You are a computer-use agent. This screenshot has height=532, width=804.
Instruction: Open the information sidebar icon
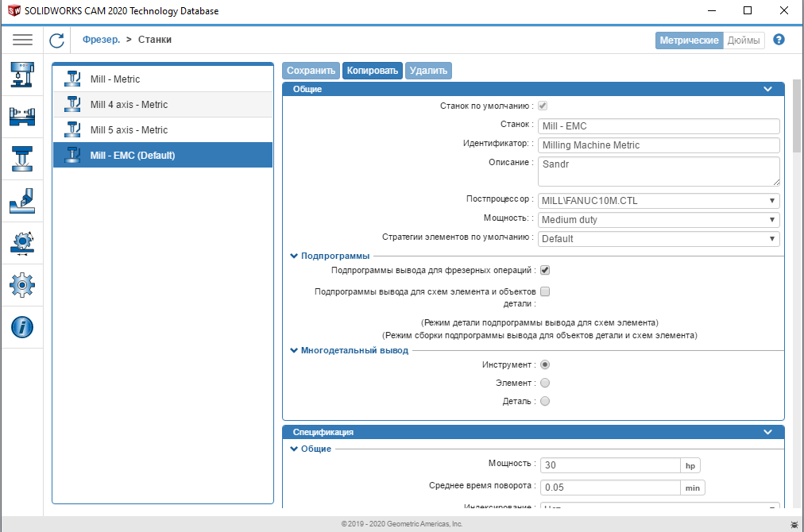point(22,327)
